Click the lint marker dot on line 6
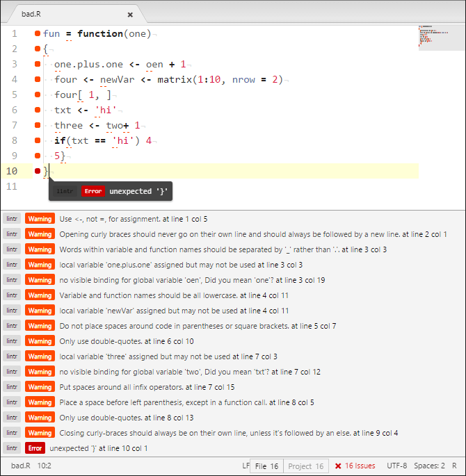Screen dimensions: 466x476 point(38,110)
